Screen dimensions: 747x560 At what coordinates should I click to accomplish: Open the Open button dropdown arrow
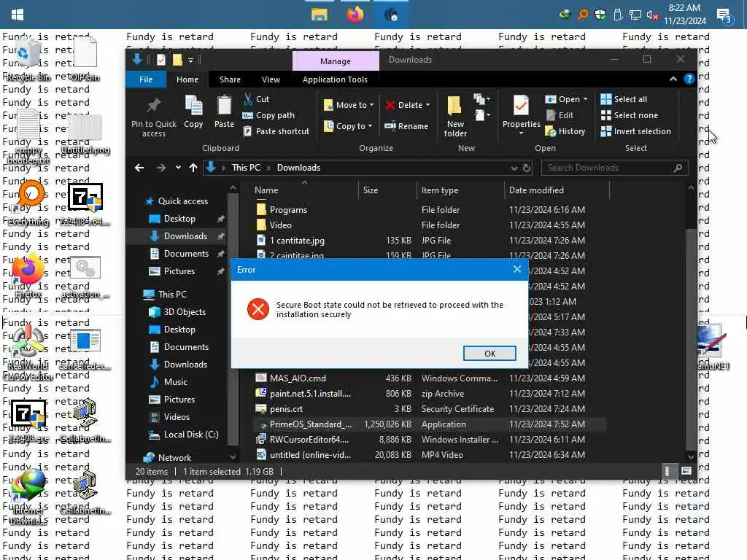[x=586, y=99]
